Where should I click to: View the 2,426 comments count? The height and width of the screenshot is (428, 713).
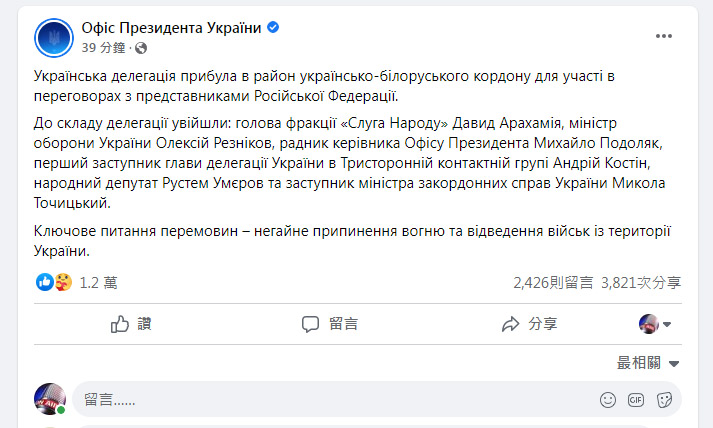[553, 283]
